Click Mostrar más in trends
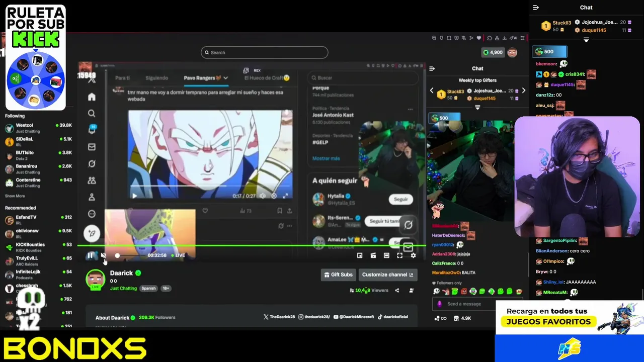Screen dimensions: 644x362 point(326,158)
